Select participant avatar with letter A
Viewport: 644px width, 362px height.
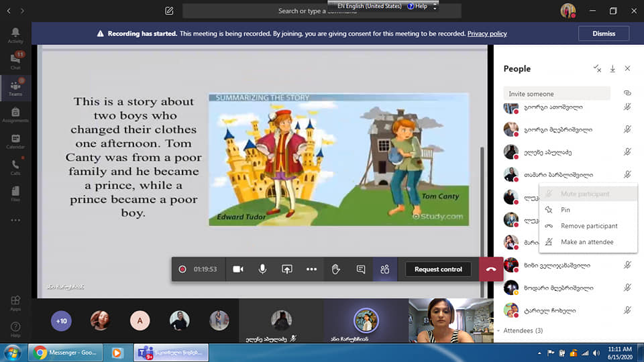(x=140, y=320)
